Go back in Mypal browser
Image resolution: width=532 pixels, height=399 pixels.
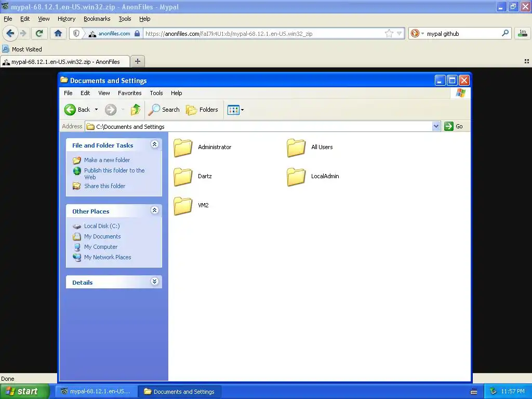(x=10, y=33)
